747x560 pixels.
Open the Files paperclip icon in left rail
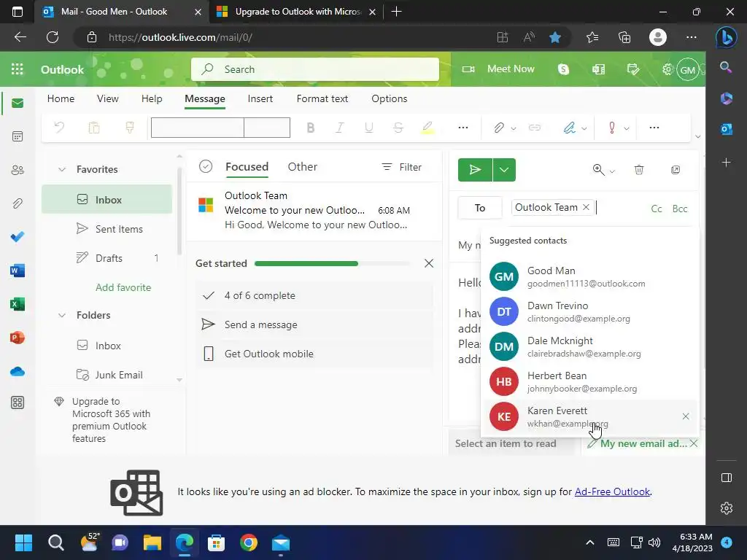tap(18, 203)
